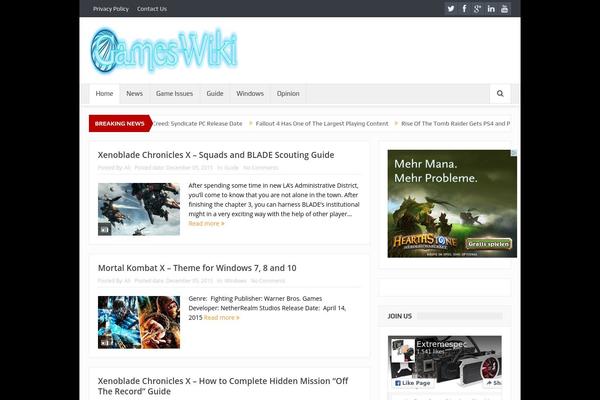Viewport: 600px width, 400px height.
Task: Go to the Guide menu item
Action: 215,93
